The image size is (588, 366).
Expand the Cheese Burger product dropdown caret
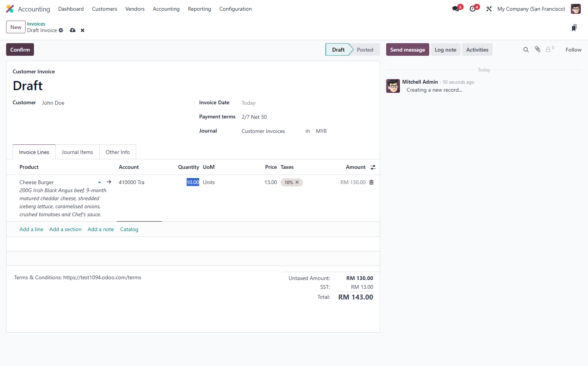[100, 183]
